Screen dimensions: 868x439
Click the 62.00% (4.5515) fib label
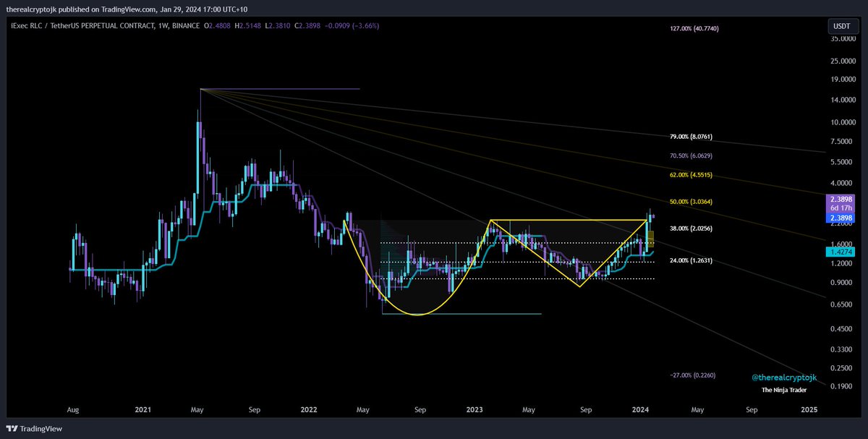(x=692, y=175)
